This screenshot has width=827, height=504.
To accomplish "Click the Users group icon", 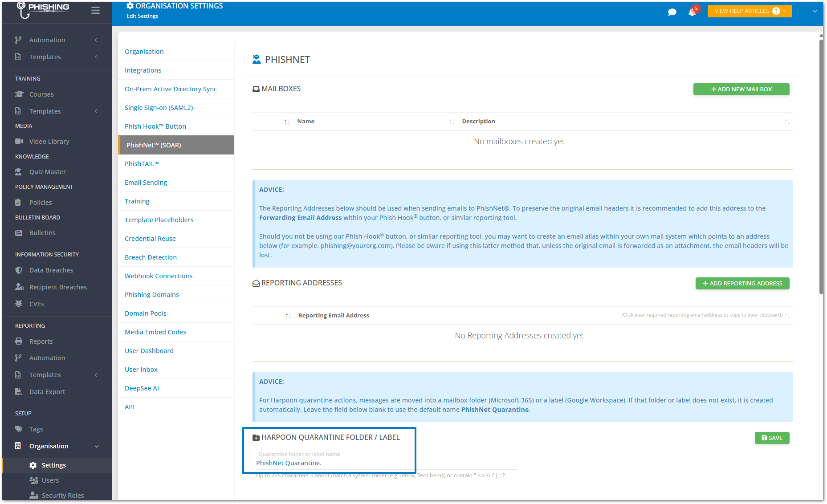I will click(x=33, y=480).
